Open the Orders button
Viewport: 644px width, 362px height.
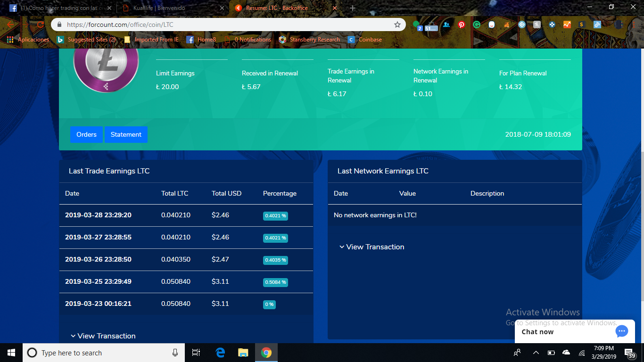pyautogui.click(x=87, y=134)
